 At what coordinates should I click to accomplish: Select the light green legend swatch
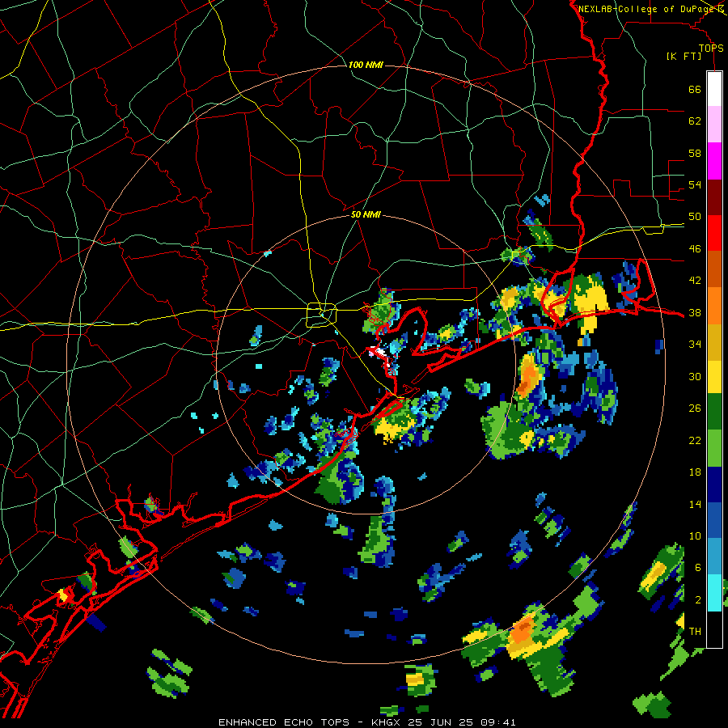[714, 447]
